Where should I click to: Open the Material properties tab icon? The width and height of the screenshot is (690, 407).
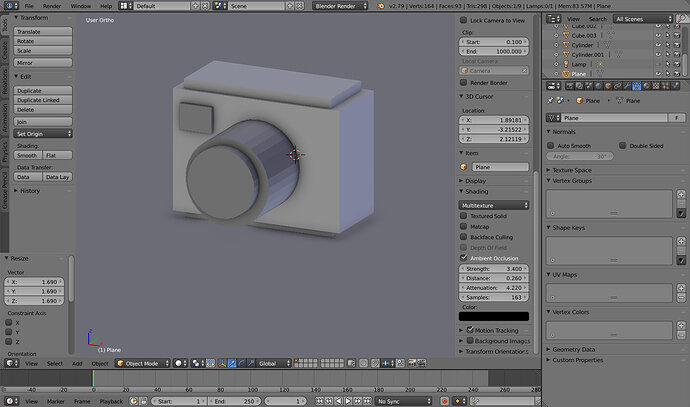[x=646, y=86]
